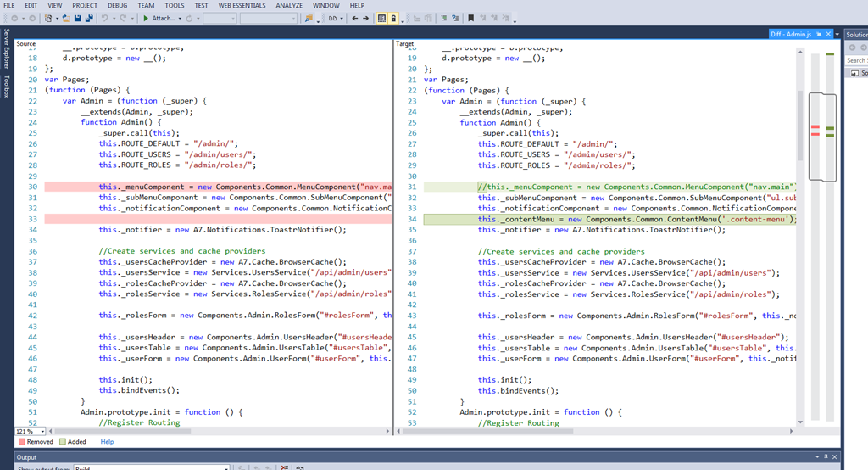
Task: Open the HELP menu
Action: pos(357,6)
